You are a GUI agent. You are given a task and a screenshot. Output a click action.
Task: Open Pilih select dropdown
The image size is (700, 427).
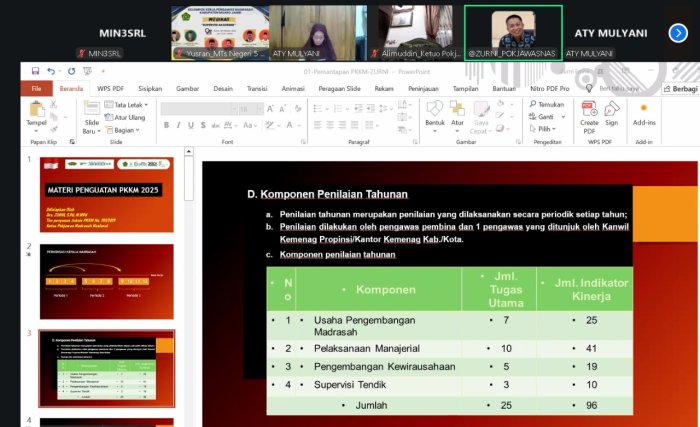coord(543,129)
